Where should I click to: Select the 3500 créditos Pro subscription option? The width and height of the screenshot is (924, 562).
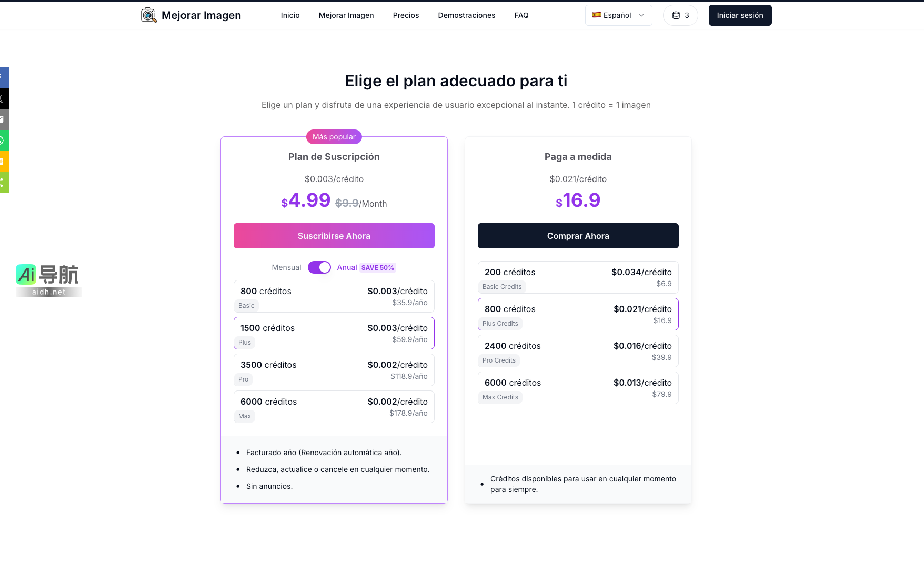[334, 370]
